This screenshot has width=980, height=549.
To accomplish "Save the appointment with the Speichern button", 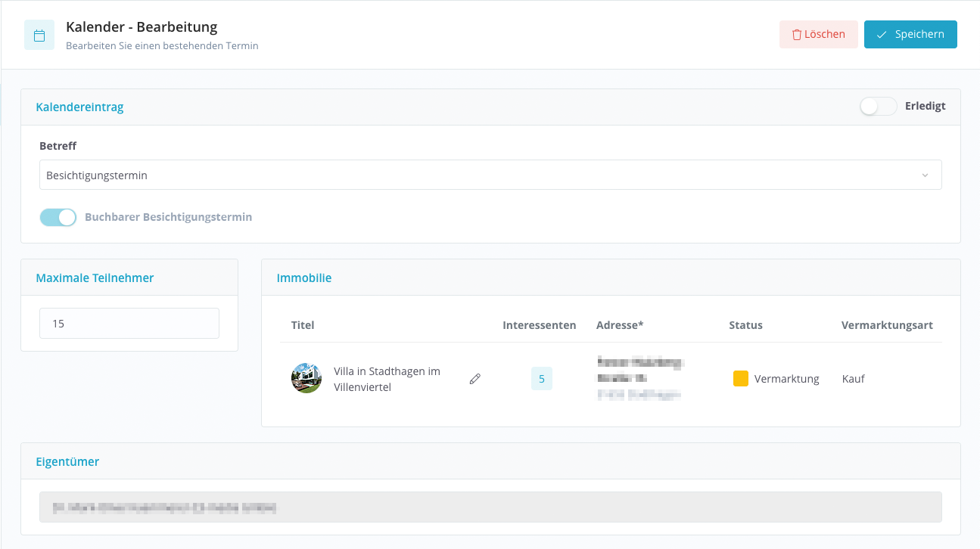I will click(x=910, y=34).
